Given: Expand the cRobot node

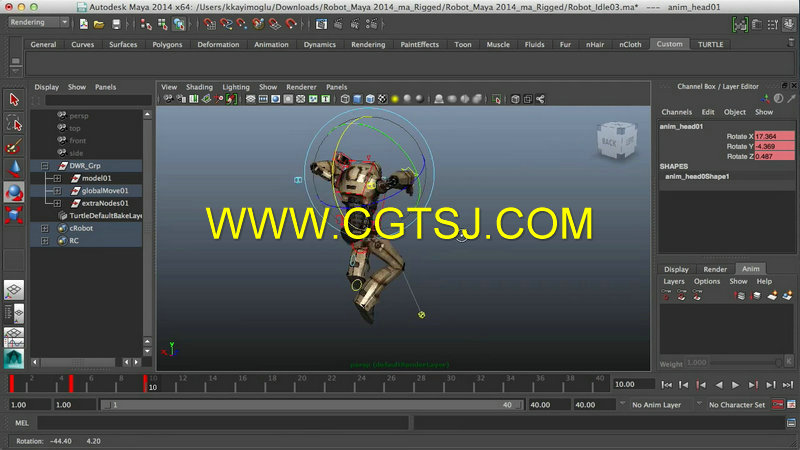Looking at the screenshot, I should (x=45, y=228).
